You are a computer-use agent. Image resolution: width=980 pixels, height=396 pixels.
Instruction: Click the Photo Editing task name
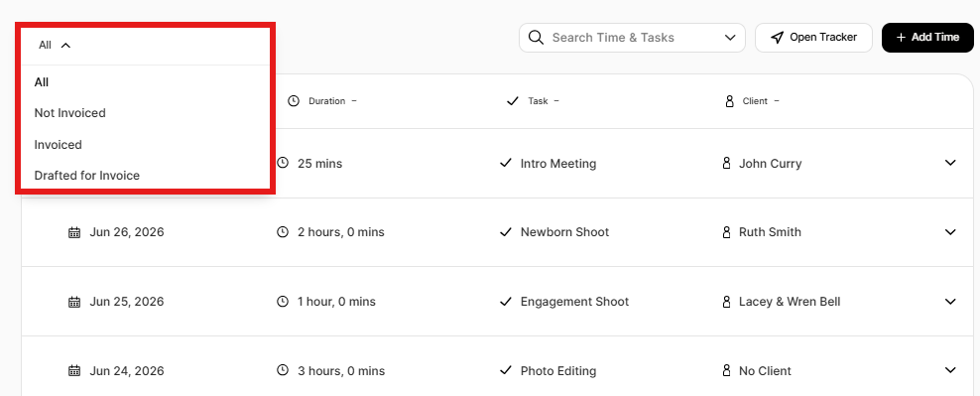(558, 371)
